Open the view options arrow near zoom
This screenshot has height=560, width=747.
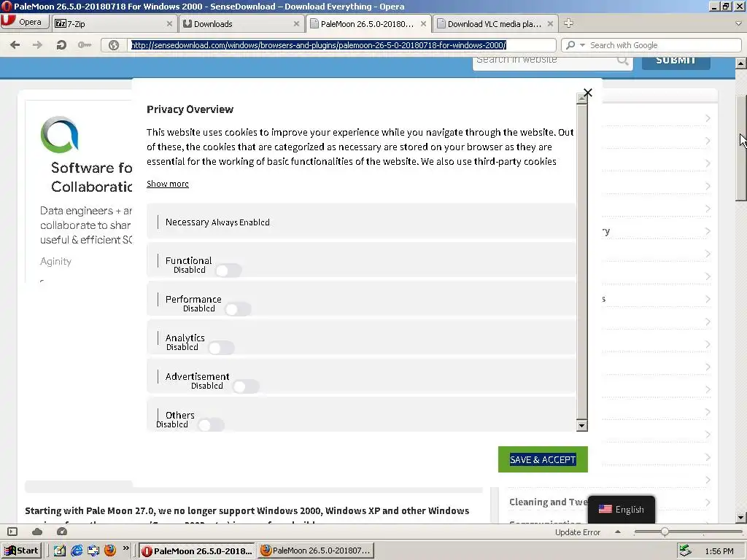pos(618,532)
